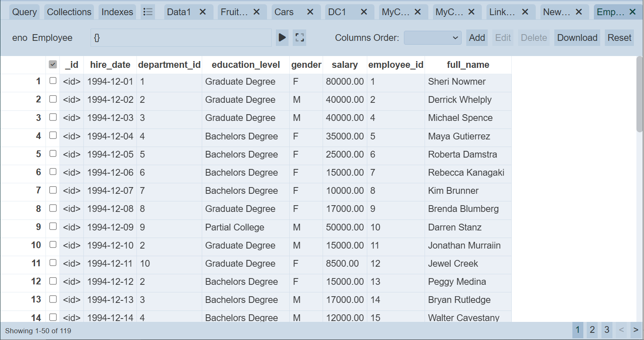The width and height of the screenshot is (644, 340).
Task: Go to previous page arrow
Action: (x=621, y=329)
